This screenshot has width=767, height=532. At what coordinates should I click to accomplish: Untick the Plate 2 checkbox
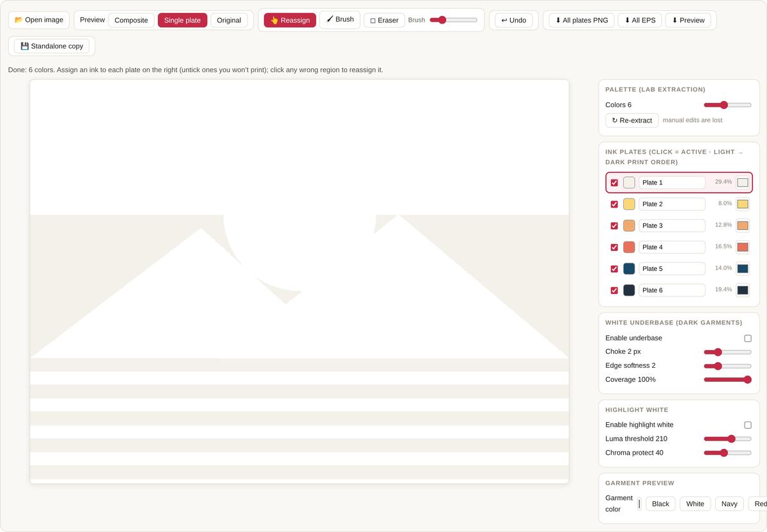[x=614, y=204]
